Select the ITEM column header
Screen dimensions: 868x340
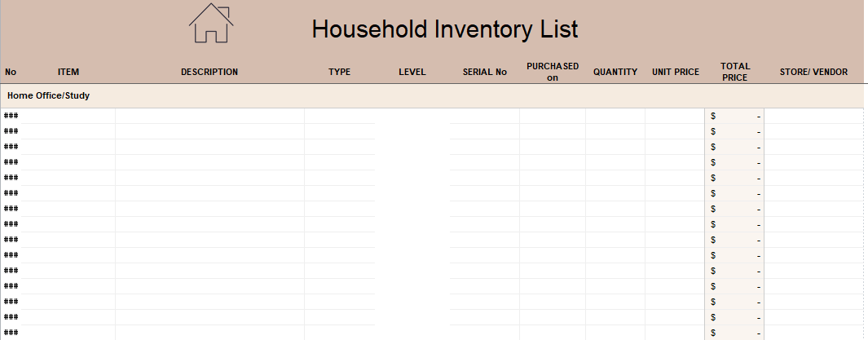coord(68,72)
